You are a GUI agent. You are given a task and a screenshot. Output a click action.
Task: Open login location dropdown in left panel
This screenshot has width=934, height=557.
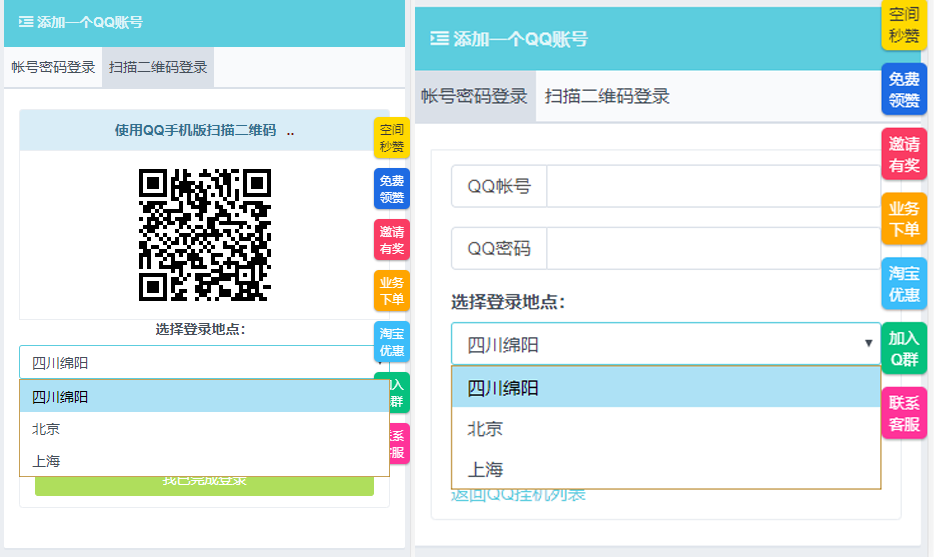point(204,362)
